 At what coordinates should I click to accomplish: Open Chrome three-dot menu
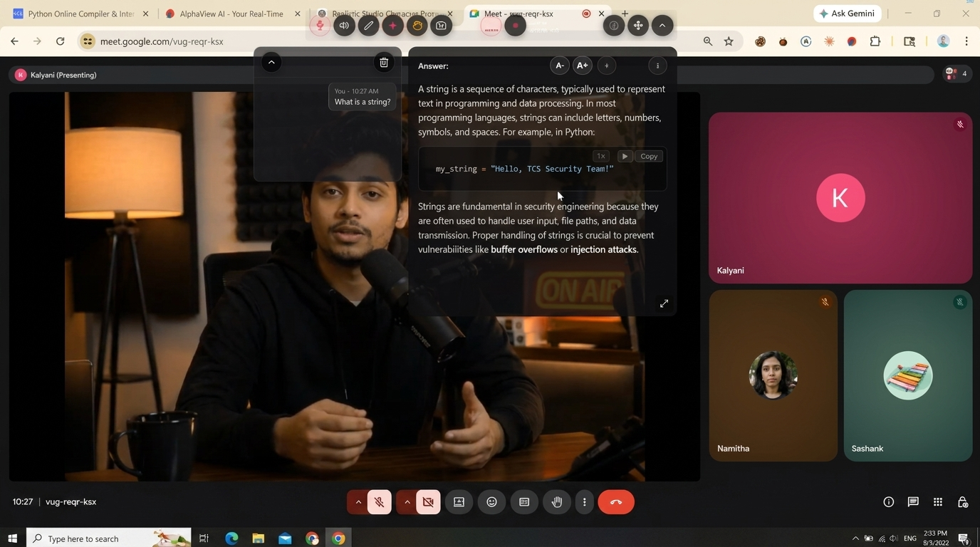pyautogui.click(x=966, y=41)
